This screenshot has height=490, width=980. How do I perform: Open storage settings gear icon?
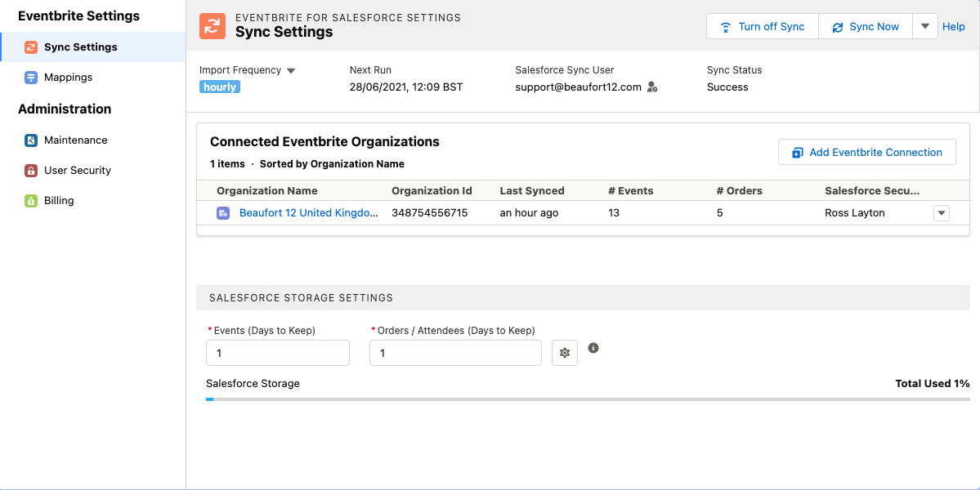point(564,353)
